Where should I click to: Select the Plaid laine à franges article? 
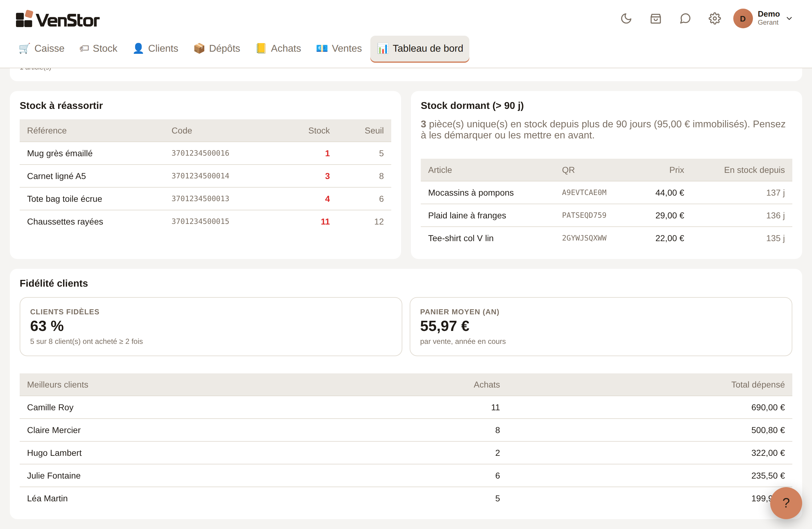click(467, 216)
